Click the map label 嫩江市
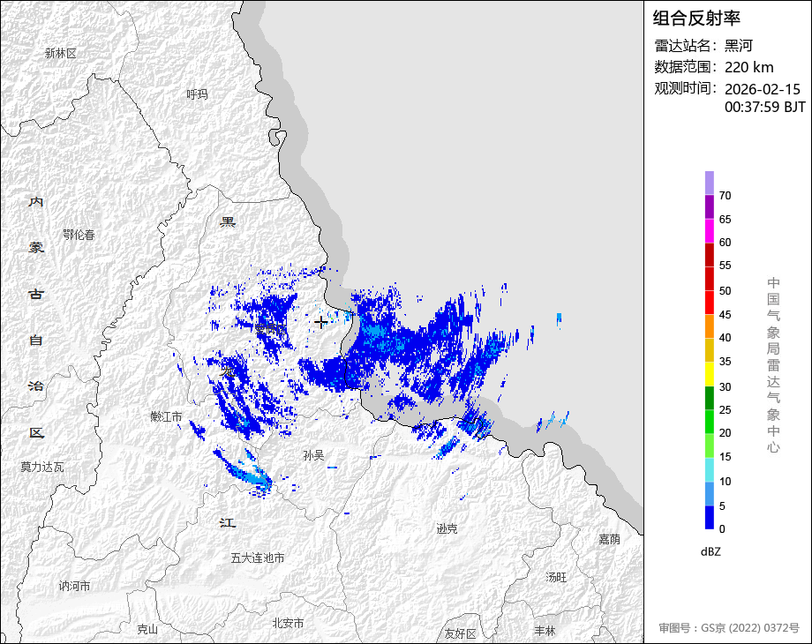Image resolution: width=812 pixels, height=644 pixels. [166, 416]
